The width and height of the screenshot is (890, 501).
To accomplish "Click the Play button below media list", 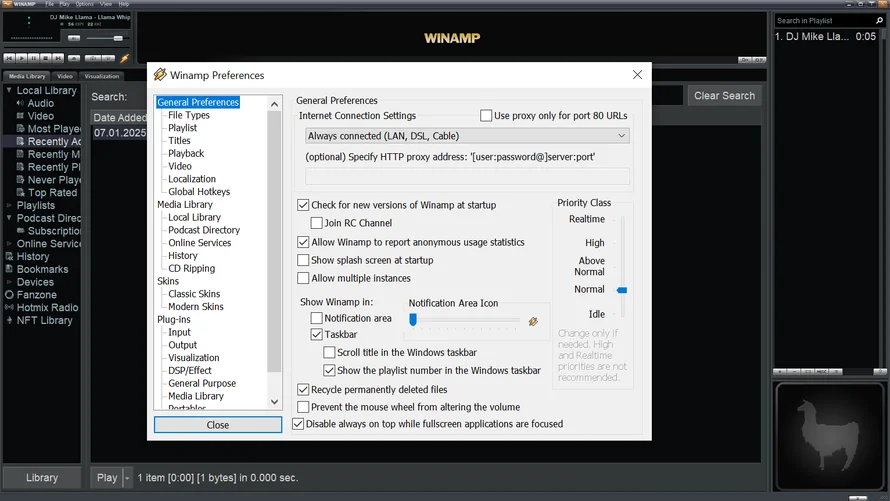I will 107,478.
